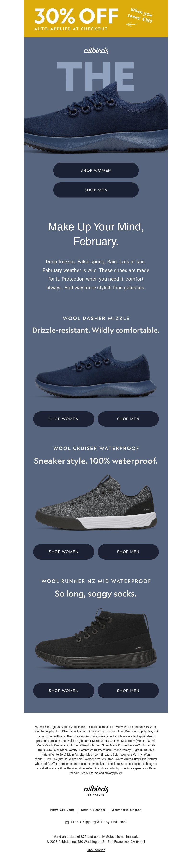Shop Men for Wool Cruiser Waterproof
This screenshot has width=192, height=868.
coord(128,552)
